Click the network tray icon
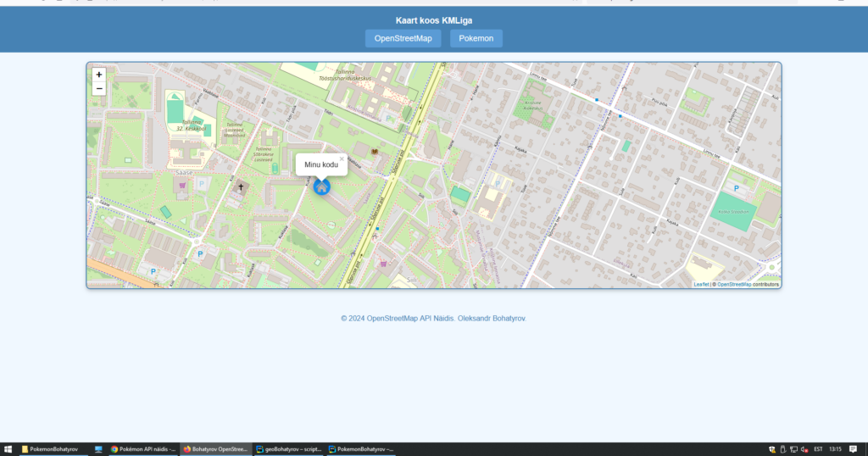The image size is (868, 456). 793,449
